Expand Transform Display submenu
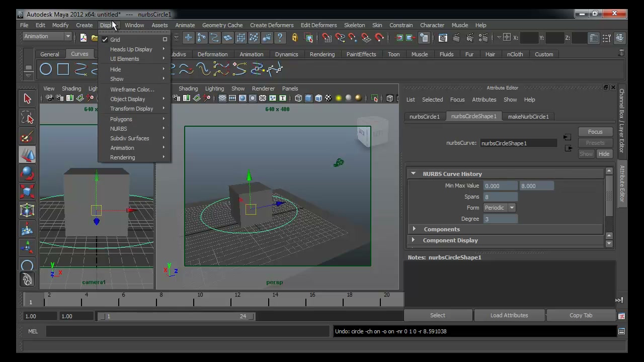This screenshot has width=644, height=362. pyautogui.click(x=134, y=109)
